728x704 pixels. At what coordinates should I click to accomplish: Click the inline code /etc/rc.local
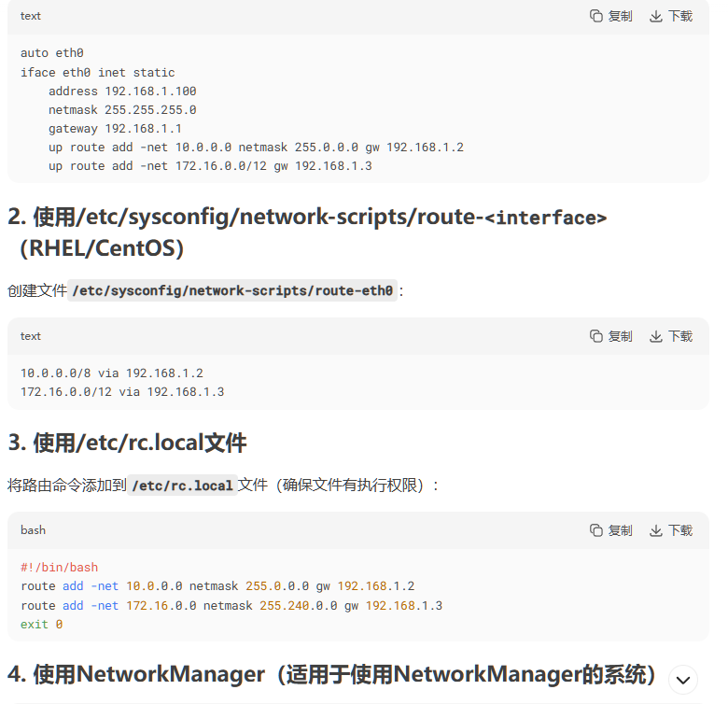click(x=182, y=486)
